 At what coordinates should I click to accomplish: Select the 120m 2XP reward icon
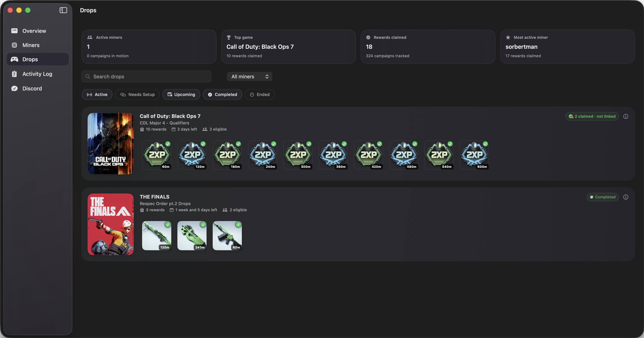tap(192, 155)
